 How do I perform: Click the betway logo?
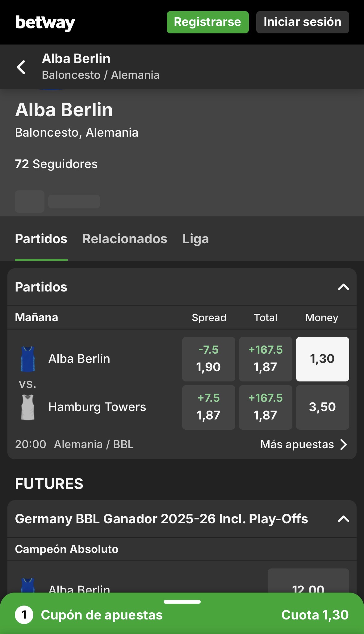(45, 23)
